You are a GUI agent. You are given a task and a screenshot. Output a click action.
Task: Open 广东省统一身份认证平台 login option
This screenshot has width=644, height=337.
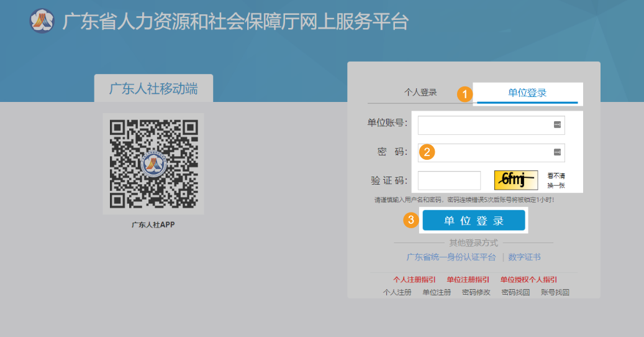pyautogui.click(x=451, y=257)
